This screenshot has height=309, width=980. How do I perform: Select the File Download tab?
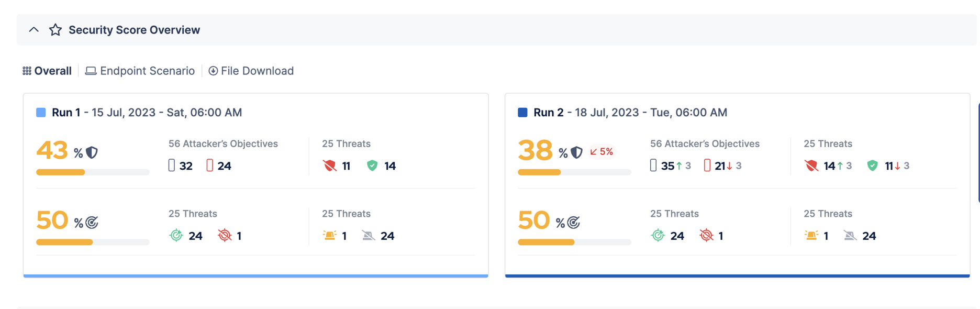pos(251,71)
